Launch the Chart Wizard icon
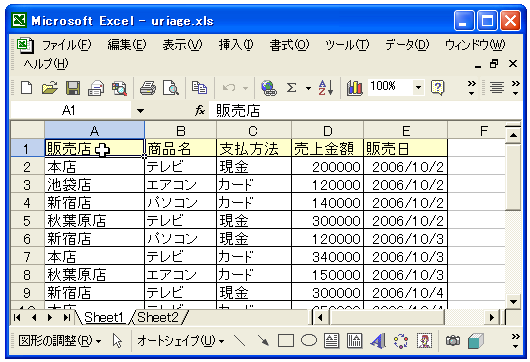 click(355, 88)
